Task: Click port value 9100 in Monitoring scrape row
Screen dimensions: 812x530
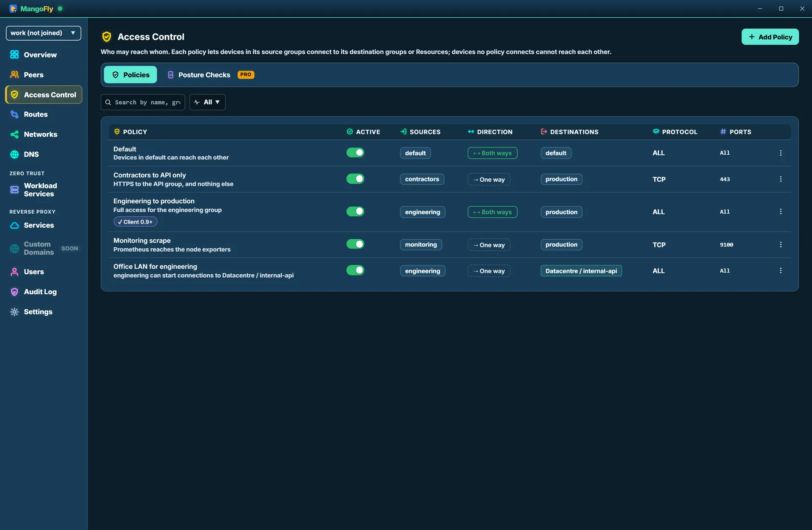Action: click(727, 245)
